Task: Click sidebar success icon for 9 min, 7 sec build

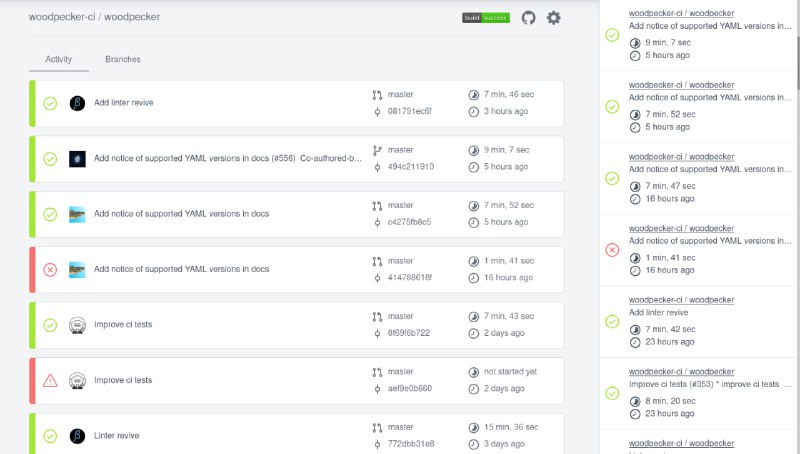Action: click(612, 35)
